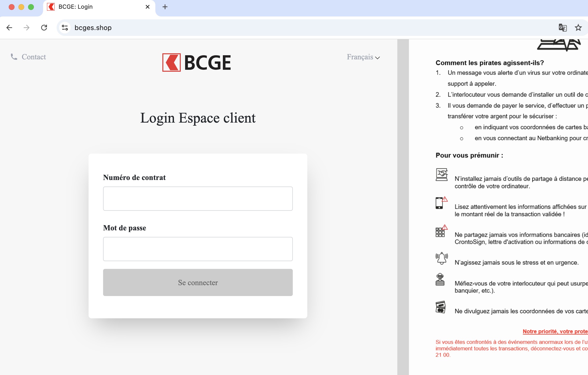Viewport: 588px width, 375px height.
Task: Click the macOS green fullscreen button
Action: [x=31, y=7]
